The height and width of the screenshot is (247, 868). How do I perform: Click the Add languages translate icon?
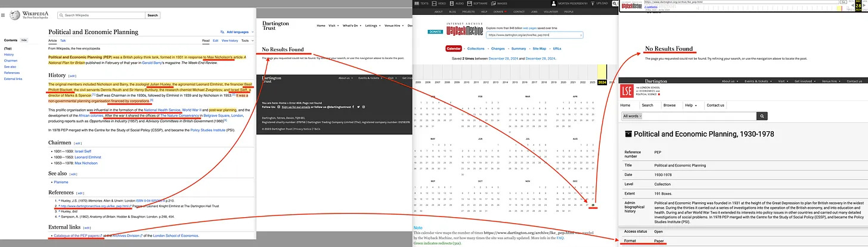(222, 32)
